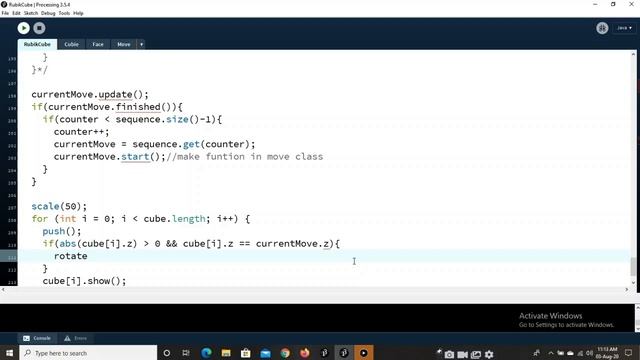Click the video record icon in recorder bar

click(462, 354)
